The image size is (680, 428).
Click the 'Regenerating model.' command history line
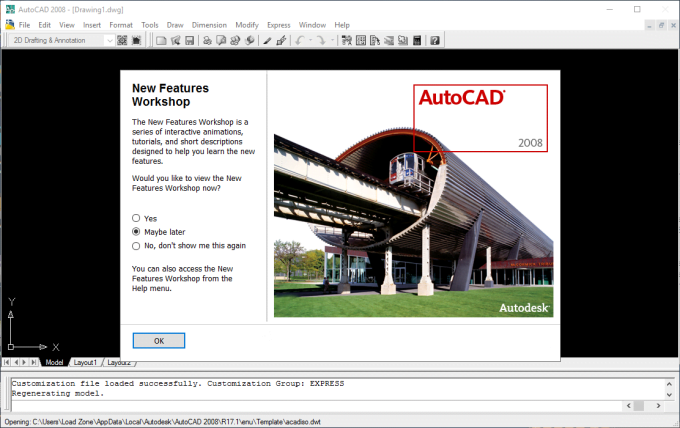tap(58, 394)
